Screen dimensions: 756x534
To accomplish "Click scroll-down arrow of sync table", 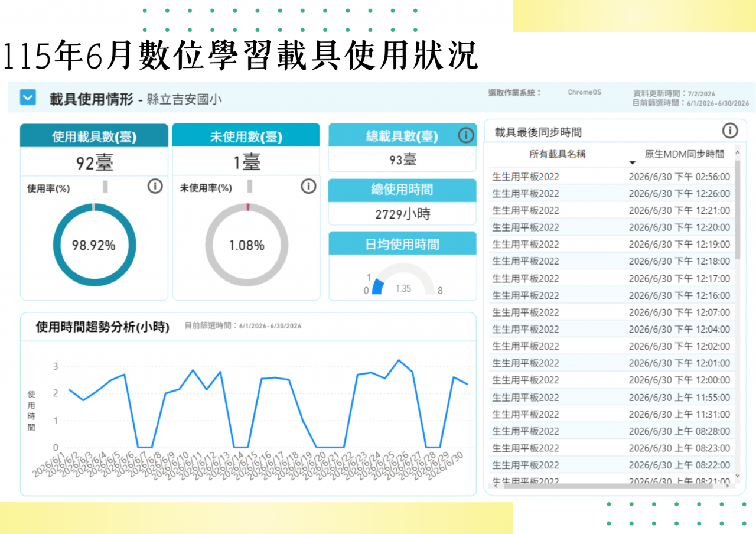I will [738, 474].
